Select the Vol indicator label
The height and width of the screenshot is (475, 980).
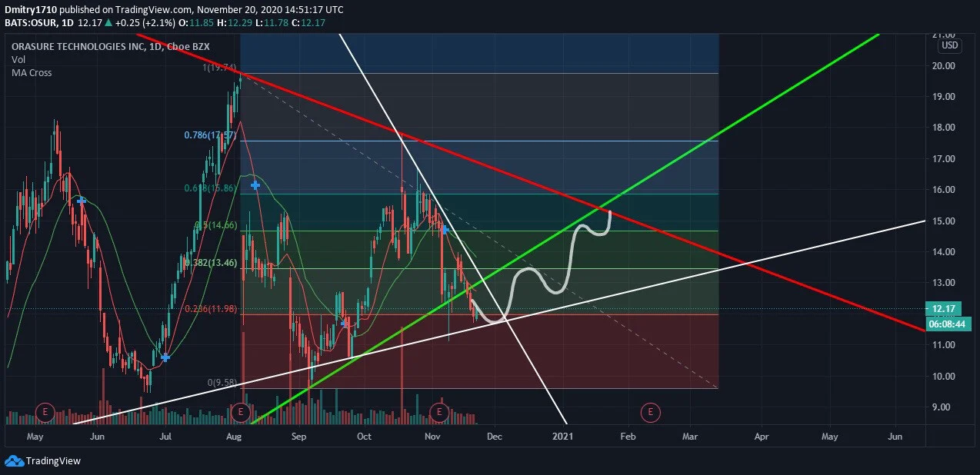pyautogui.click(x=18, y=59)
